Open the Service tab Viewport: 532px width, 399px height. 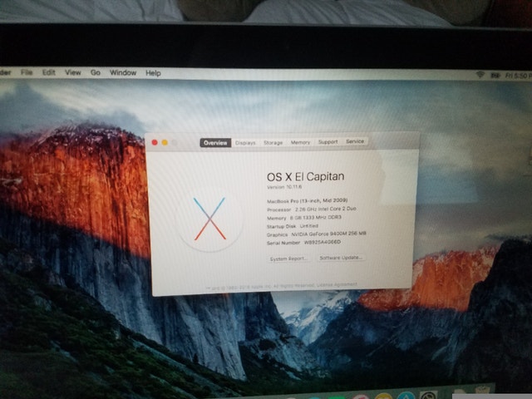click(x=355, y=141)
